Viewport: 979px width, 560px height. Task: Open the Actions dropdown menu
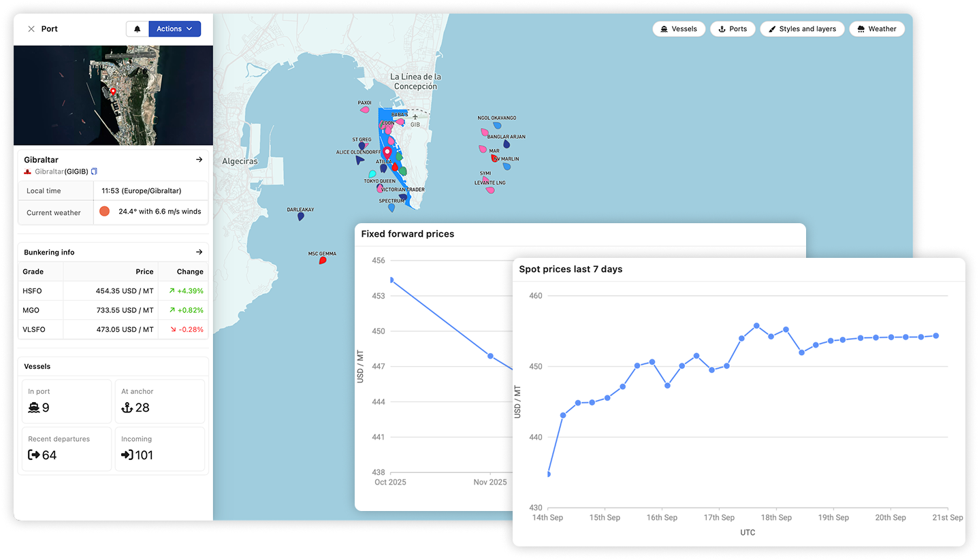click(175, 29)
